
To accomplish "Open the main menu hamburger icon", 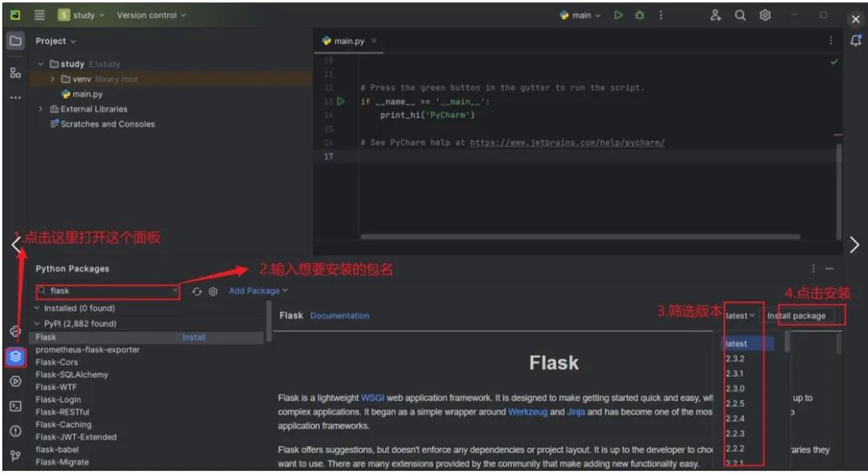I will pos(39,15).
